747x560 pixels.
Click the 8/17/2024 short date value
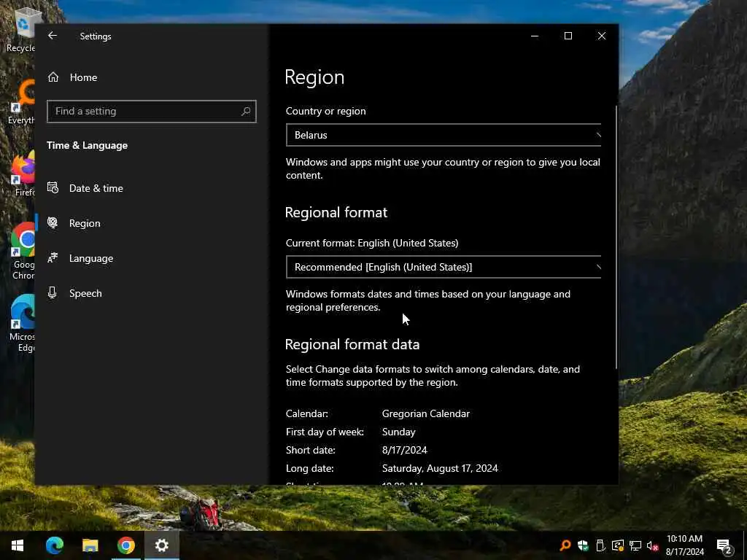[x=404, y=450]
